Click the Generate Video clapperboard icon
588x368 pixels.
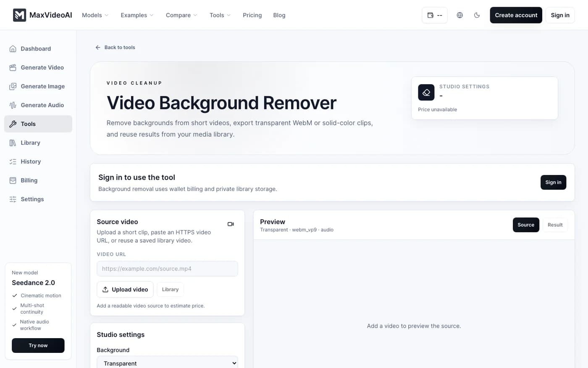coord(13,67)
